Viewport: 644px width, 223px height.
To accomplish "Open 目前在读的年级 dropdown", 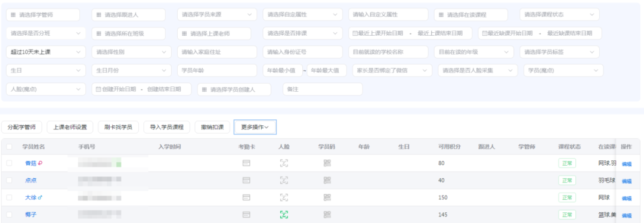I will coord(474,52).
